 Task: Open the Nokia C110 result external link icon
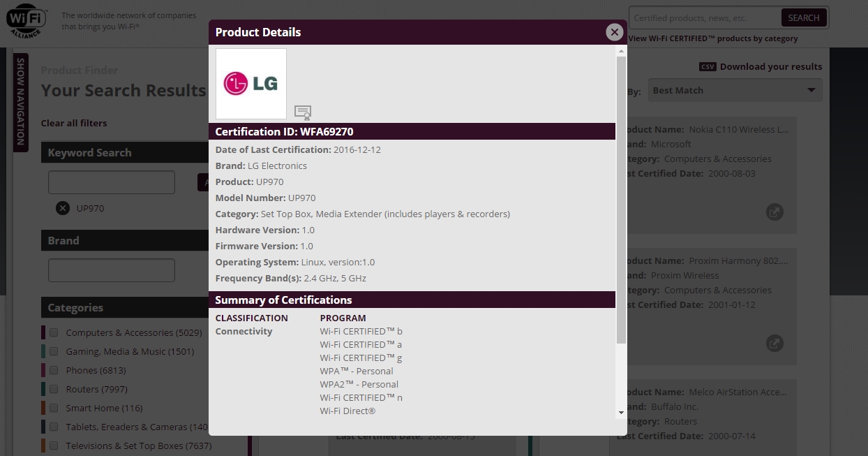pyautogui.click(x=775, y=212)
